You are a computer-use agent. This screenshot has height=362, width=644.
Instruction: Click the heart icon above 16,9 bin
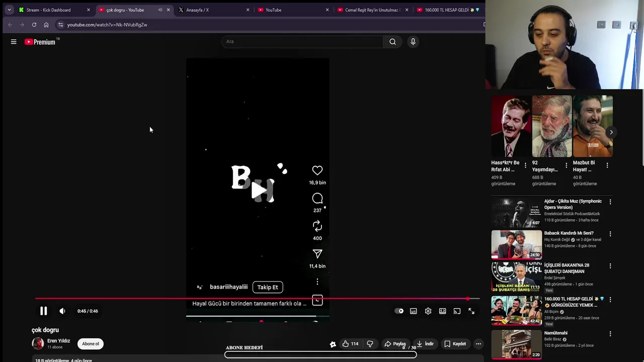(x=317, y=171)
